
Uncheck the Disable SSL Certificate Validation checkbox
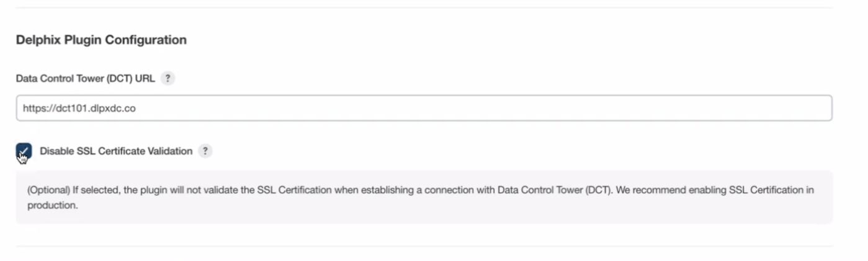point(24,151)
